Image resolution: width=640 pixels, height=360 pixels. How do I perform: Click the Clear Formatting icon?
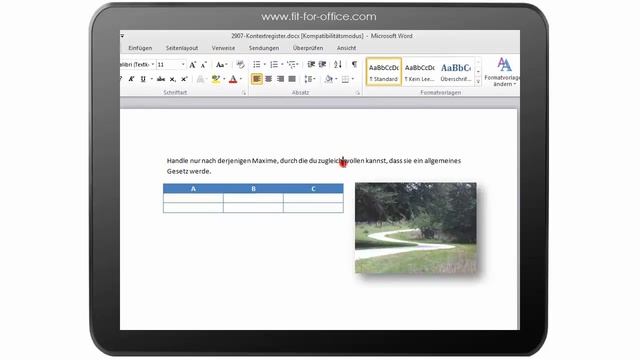[240, 64]
